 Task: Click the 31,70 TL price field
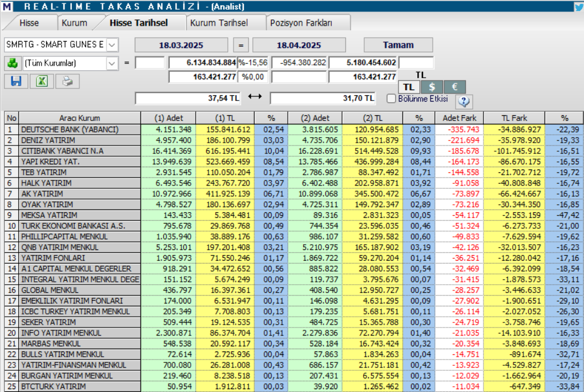(323, 98)
